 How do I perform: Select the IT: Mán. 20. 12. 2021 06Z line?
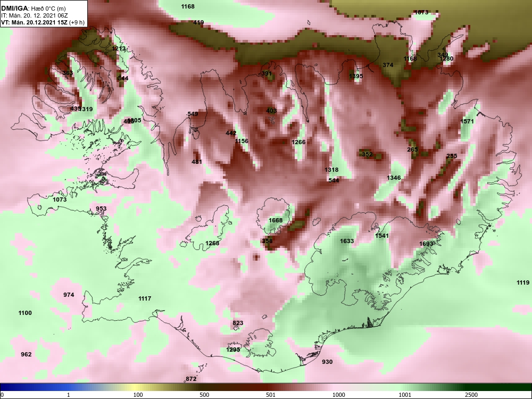(x=34, y=15)
